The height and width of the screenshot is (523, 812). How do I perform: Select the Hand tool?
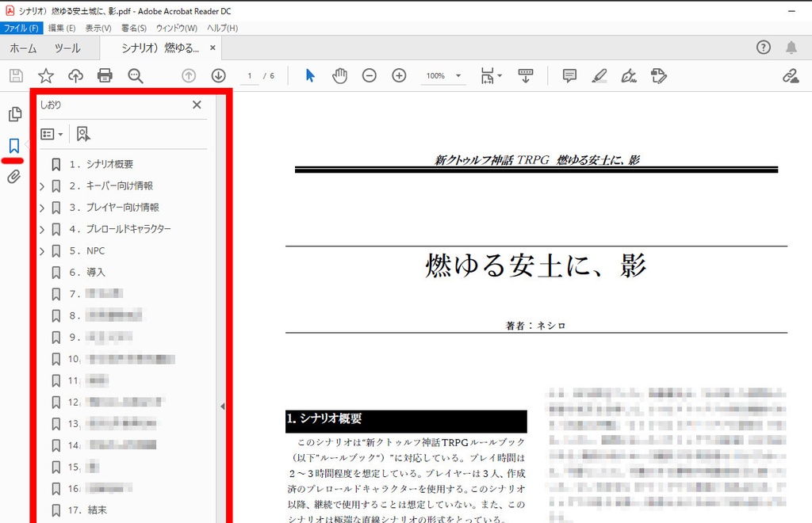click(x=339, y=75)
